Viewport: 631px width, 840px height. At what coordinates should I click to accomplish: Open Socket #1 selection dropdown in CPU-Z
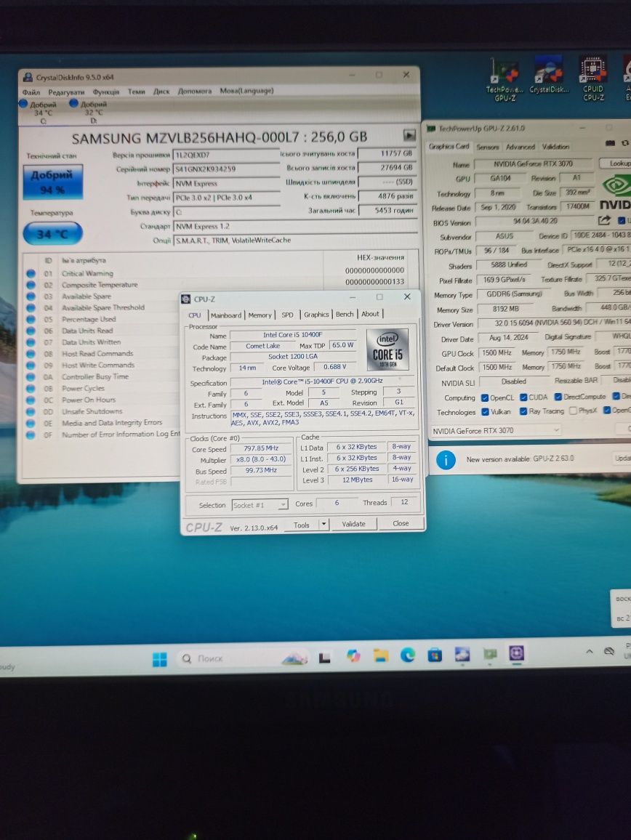click(x=260, y=504)
